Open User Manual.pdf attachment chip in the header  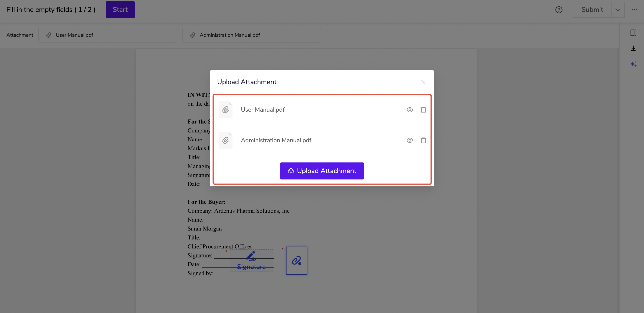pos(107,35)
